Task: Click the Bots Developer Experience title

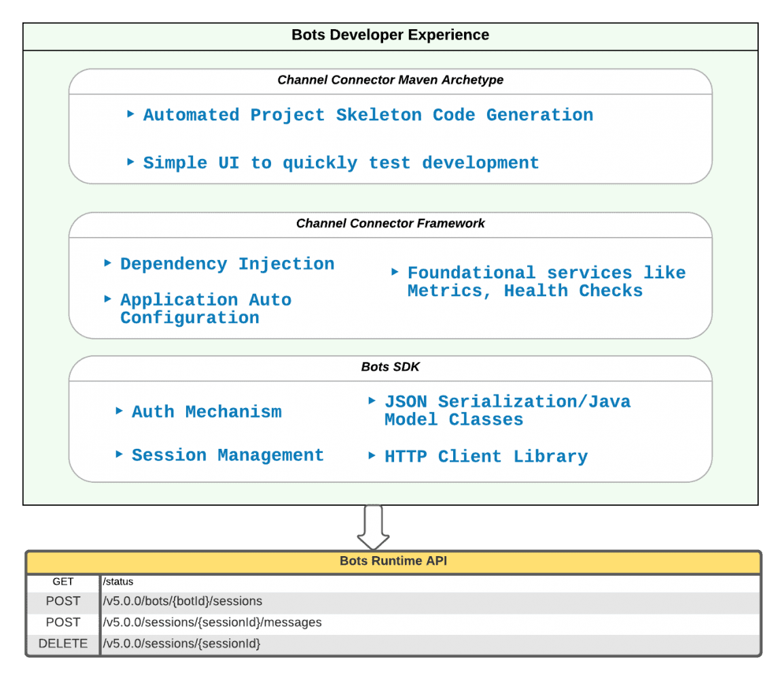Action: 390,35
